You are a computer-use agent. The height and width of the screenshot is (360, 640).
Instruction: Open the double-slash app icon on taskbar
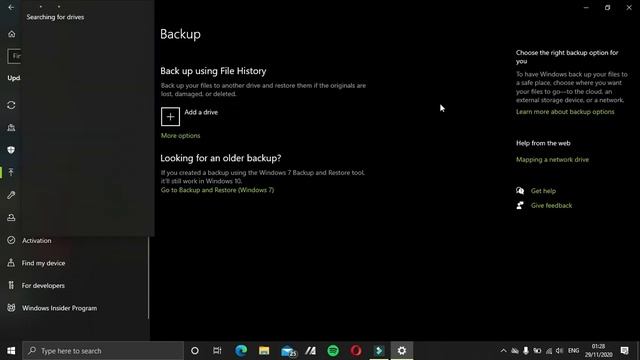coord(311,351)
